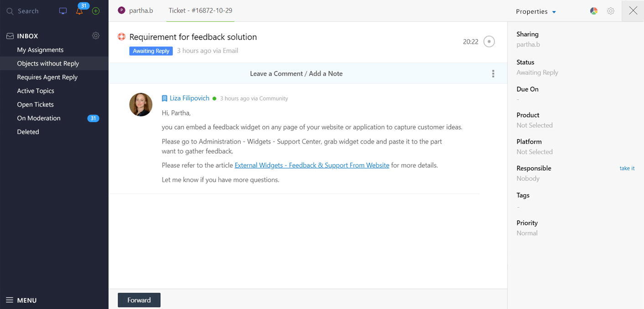Click the 'take it' link for Responsible
Screen dimensions: 644x309
(627, 168)
